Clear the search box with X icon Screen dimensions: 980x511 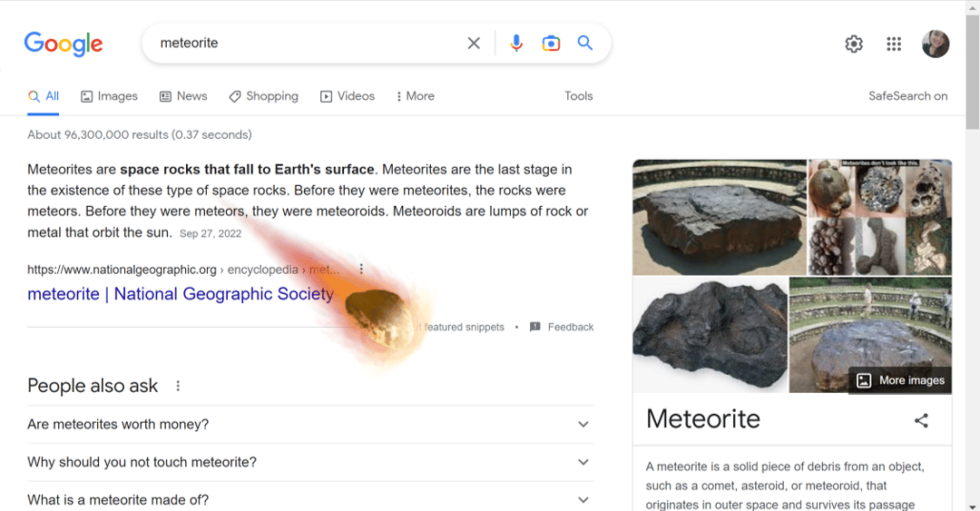pos(474,44)
